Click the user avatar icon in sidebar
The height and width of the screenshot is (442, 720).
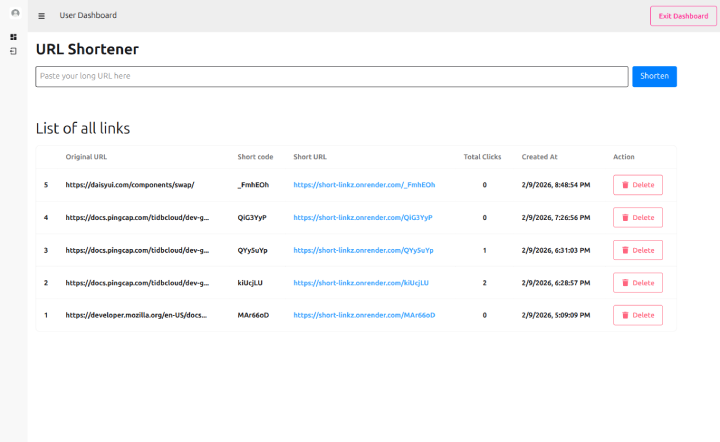tap(14, 13)
